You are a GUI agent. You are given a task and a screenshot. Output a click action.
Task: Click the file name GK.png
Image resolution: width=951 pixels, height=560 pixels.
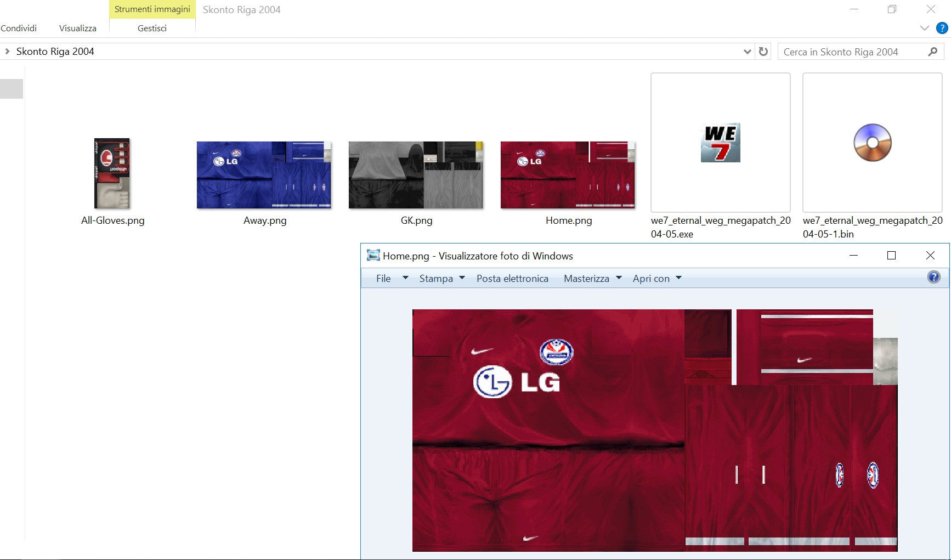coord(416,220)
